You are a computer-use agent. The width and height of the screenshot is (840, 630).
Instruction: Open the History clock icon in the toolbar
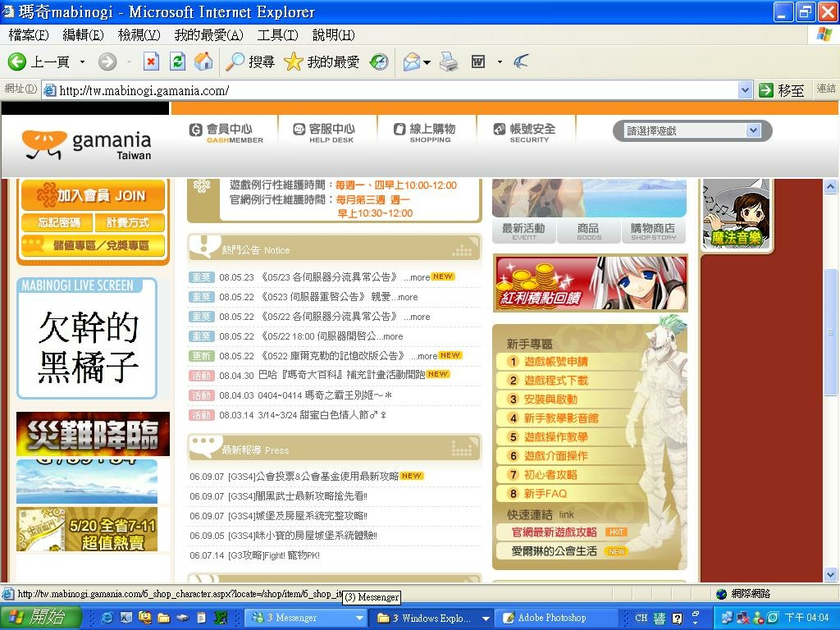(379, 62)
